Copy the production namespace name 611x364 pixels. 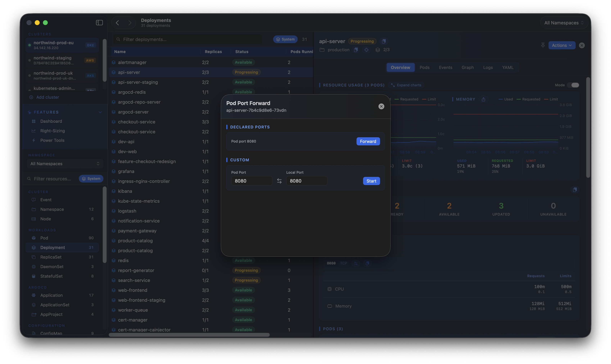coord(356,50)
